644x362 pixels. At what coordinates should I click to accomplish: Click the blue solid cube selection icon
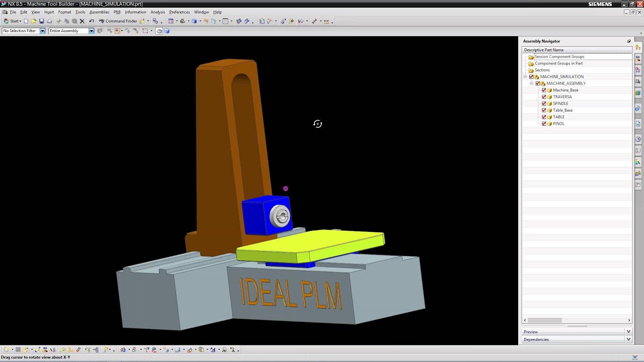click(x=167, y=31)
